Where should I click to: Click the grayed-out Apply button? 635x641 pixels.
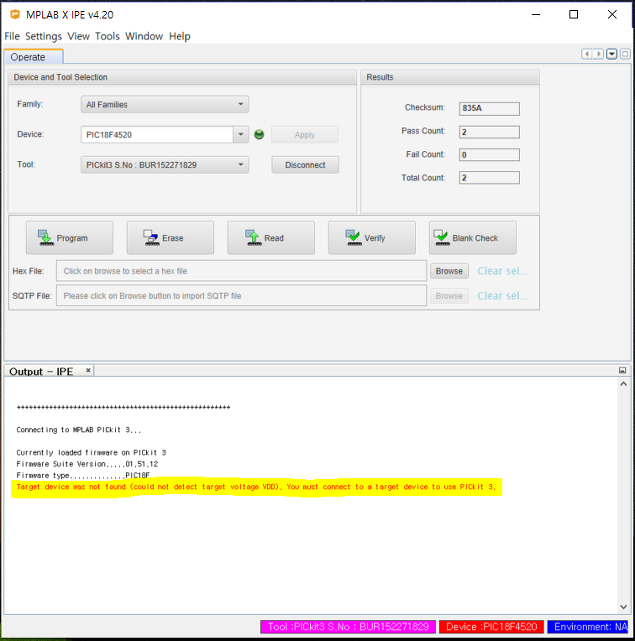tap(305, 135)
